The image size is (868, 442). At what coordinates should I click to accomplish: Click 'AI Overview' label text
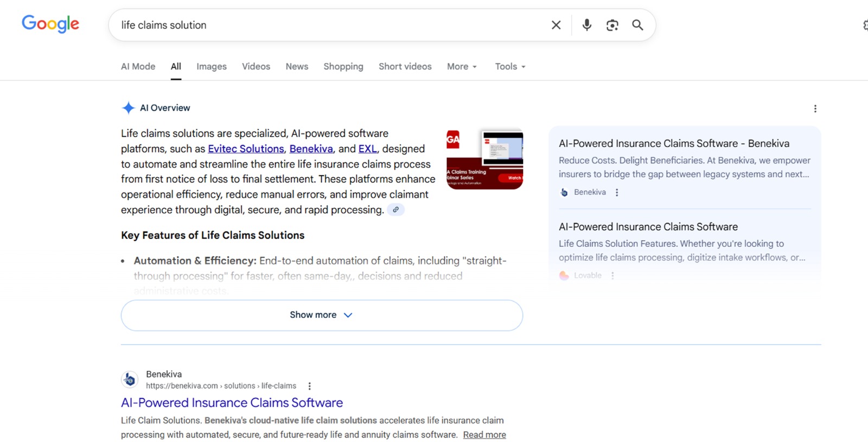(x=165, y=108)
